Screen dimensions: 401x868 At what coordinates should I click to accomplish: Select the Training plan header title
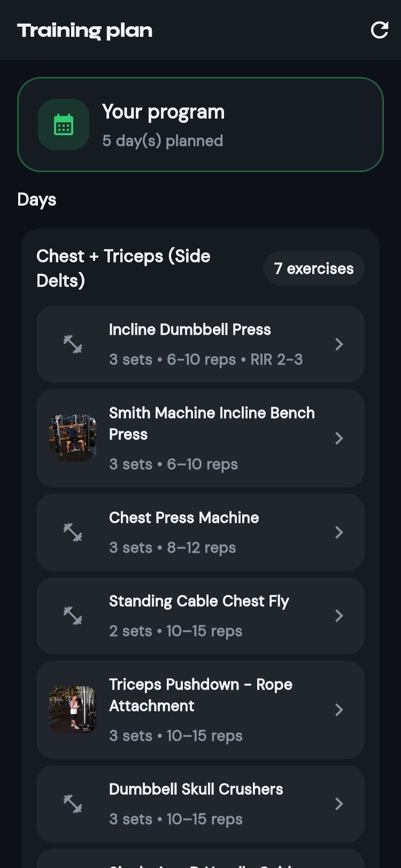[84, 30]
